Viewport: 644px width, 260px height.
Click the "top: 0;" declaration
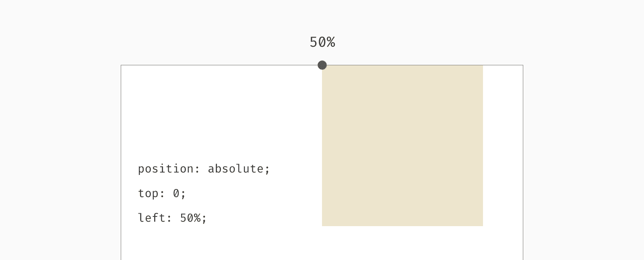click(162, 193)
